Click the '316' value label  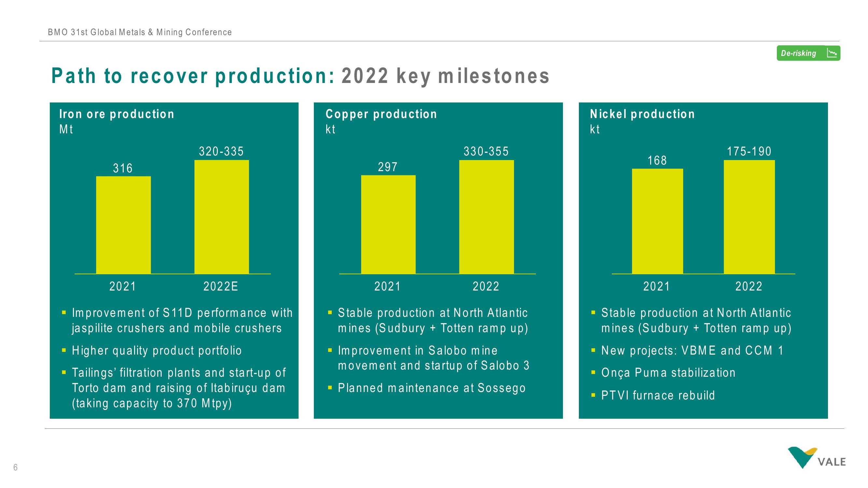[x=123, y=168]
